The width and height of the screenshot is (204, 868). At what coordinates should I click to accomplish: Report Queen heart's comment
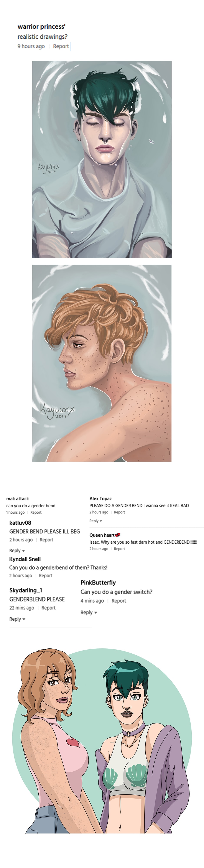(119, 549)
